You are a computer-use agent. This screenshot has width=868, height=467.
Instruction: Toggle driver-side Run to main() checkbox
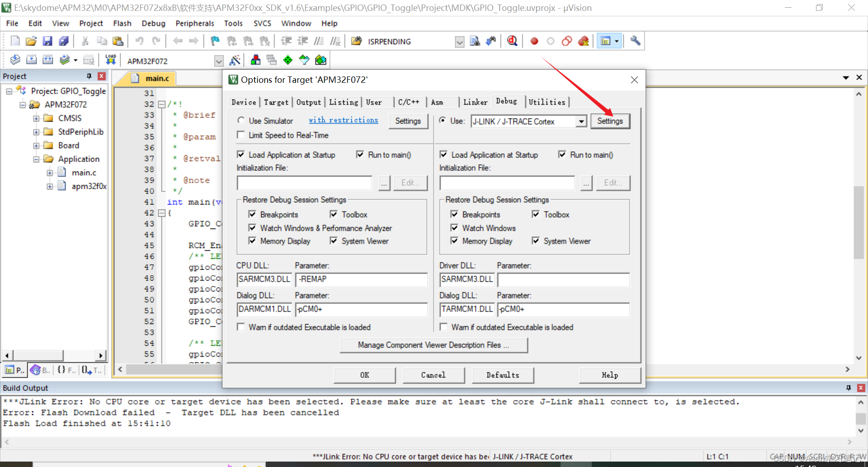(562, 154)
